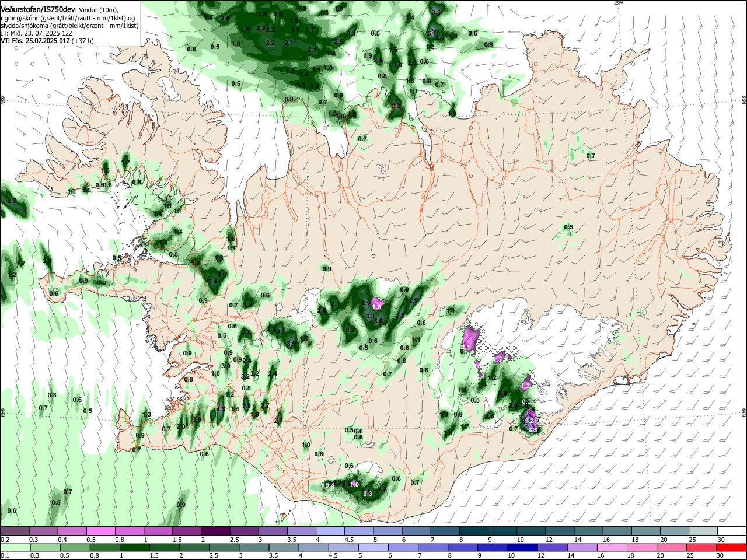Click the lightest green 0.1 legend swatch
Screen dimensions: 747x560
click(16, 547)
